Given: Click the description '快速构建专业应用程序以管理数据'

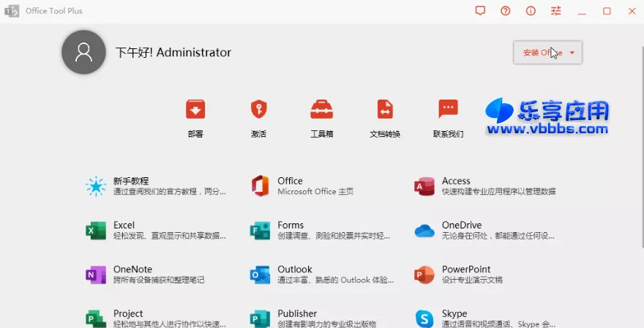Looking at the screenshot, I should point(498,192).
